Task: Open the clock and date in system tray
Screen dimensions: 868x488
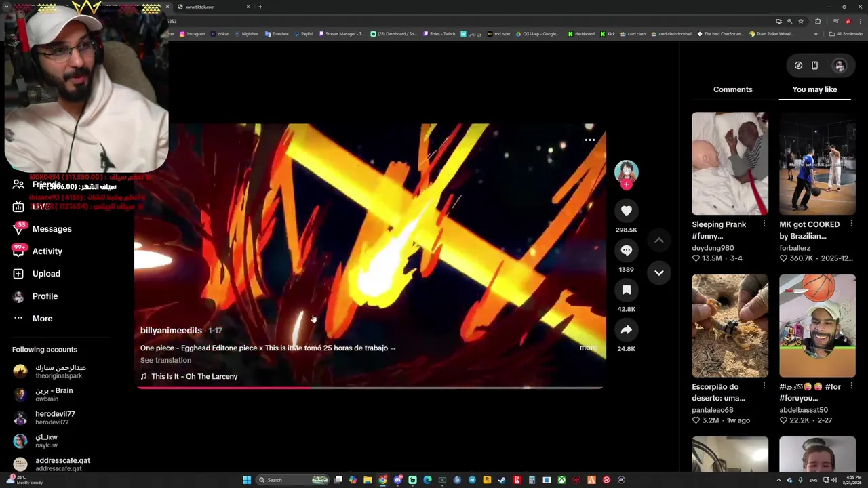Action: tap(852, 480)
